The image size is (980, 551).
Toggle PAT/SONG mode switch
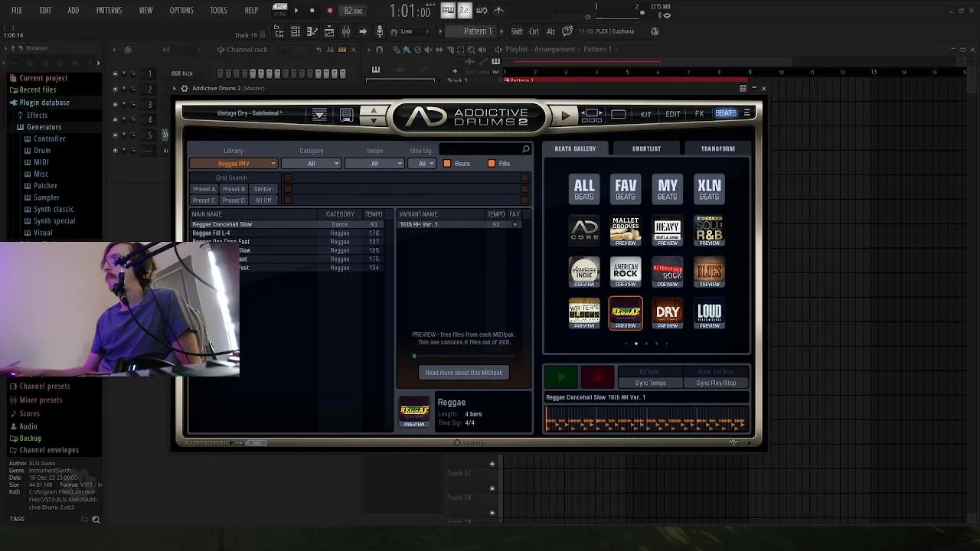[x=280, y=11]
